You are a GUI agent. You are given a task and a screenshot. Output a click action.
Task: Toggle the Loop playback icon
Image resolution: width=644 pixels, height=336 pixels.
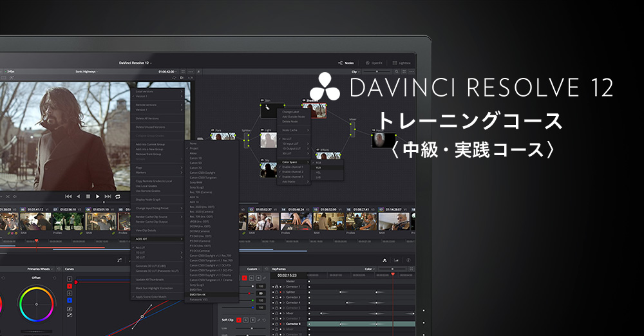[x=118, y=196]
